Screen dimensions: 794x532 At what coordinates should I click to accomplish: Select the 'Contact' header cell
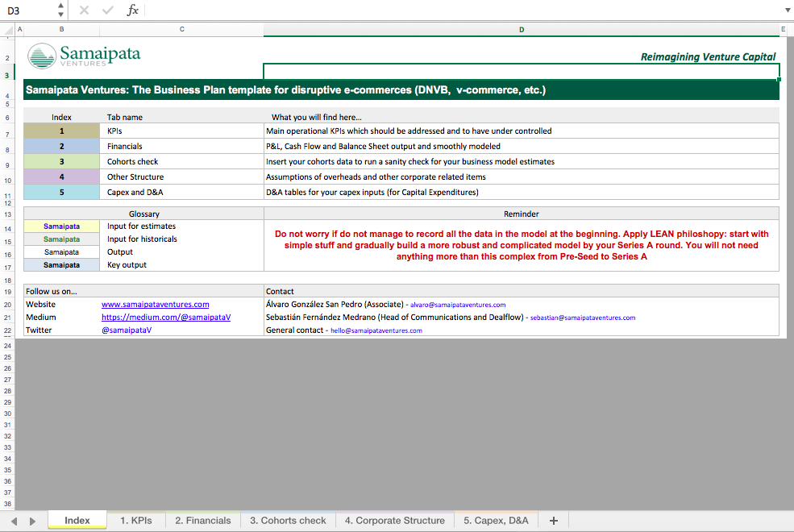point(521,291)
